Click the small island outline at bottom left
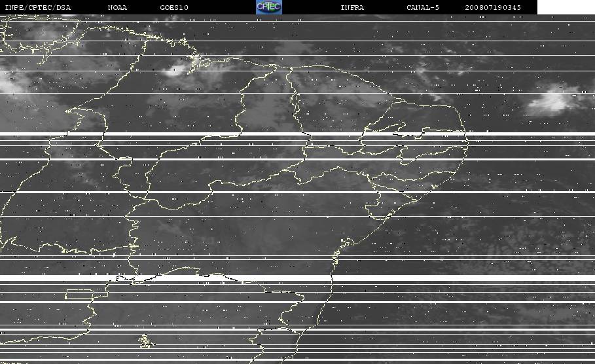Viewport: 595px width, 364px height. [146, 341]
